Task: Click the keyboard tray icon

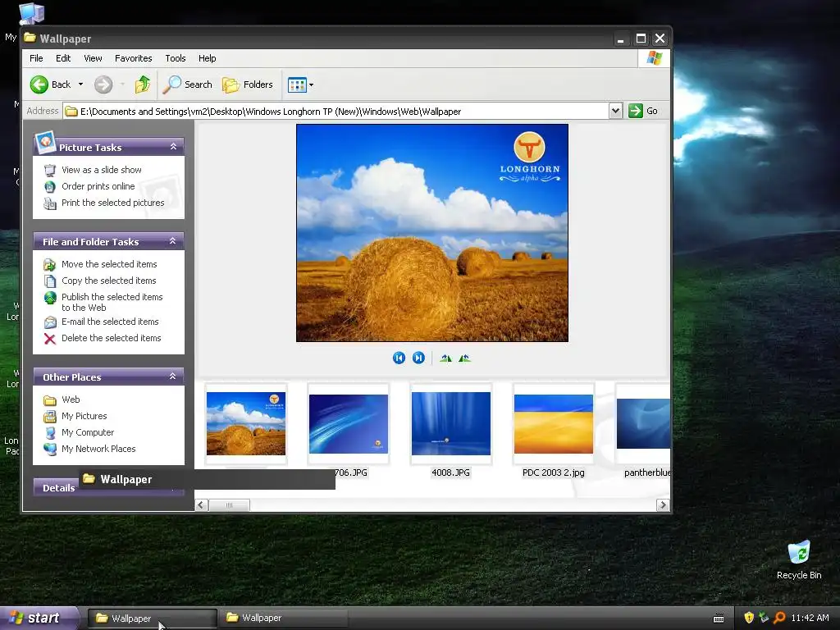Action: coord(719,619)
